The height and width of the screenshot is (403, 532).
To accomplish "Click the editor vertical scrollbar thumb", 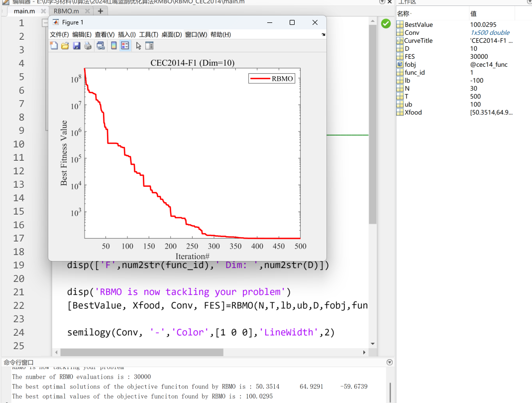I will (373, 124).
